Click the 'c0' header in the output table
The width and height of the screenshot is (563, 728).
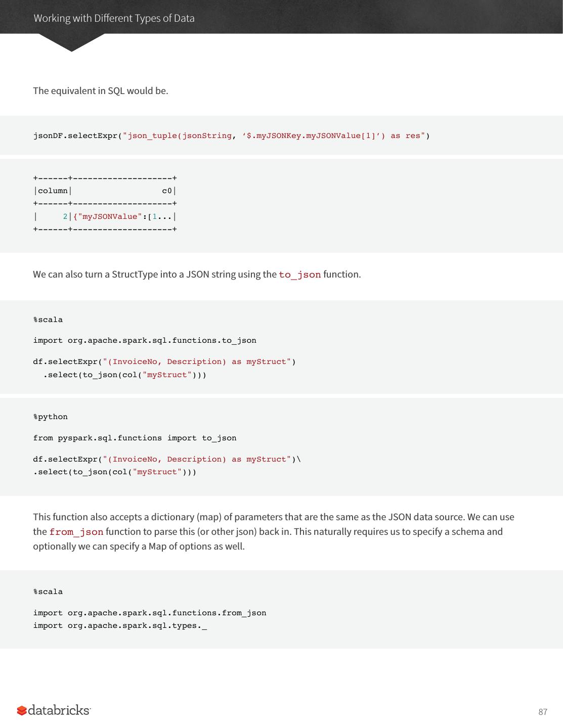click(x=167, y=191)
